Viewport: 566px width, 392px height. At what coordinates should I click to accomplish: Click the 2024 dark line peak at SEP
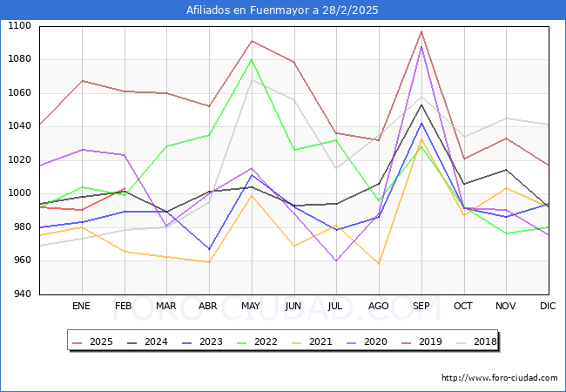coord(421,105)
